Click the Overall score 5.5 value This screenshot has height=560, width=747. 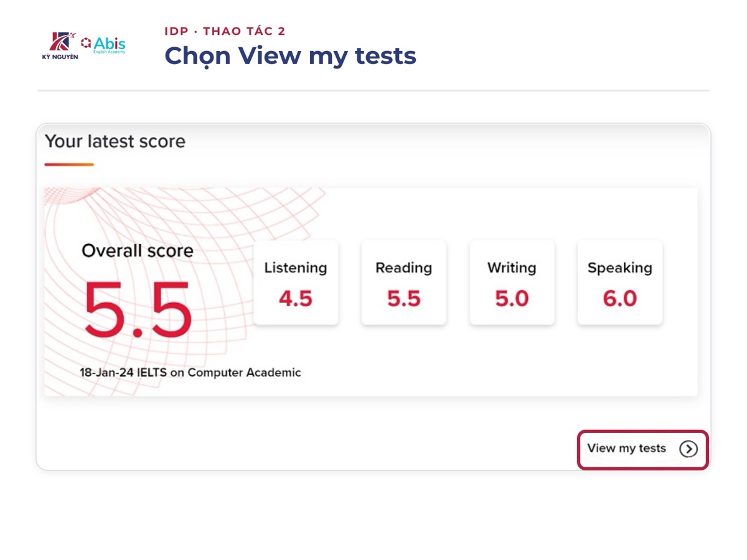click(x=138, y=310)
